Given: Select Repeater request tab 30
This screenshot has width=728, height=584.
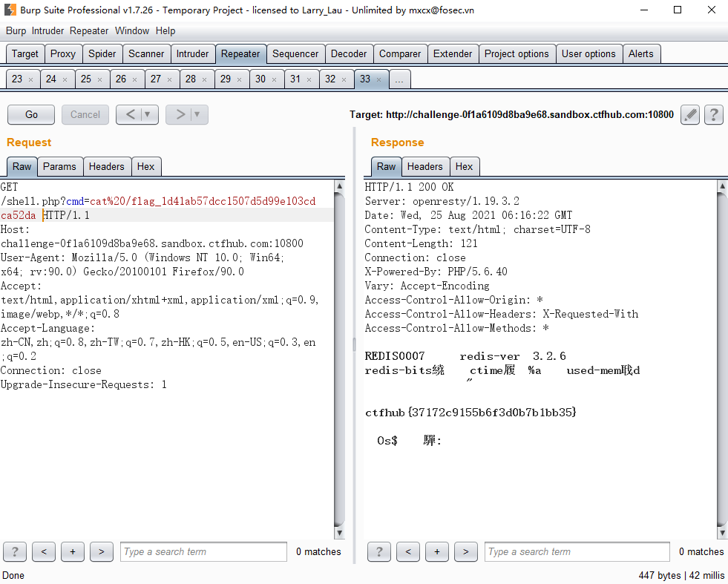Looking at the screenshot, I should pos(260,79).
